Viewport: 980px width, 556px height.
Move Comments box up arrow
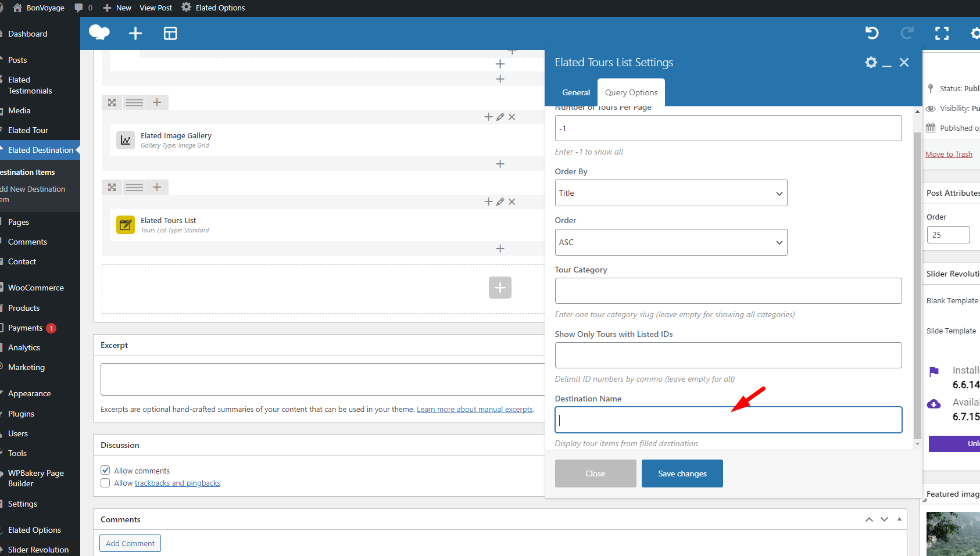(869, 519)
